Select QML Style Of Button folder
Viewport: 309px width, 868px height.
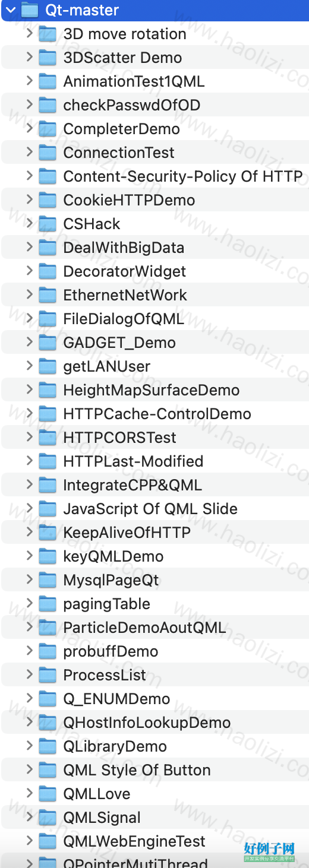pyautogui.click(x=154, y=770)
